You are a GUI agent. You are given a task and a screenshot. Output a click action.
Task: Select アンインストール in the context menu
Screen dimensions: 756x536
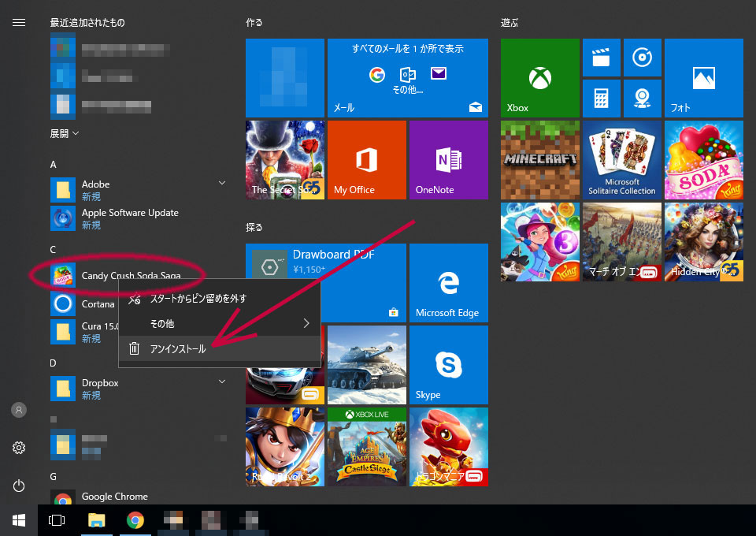pos(220,348)
